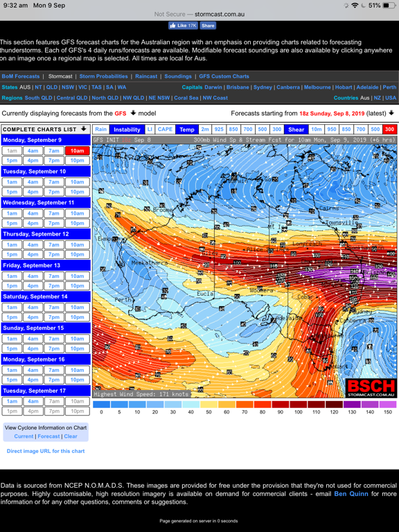Image resolution: width=399 pixels, height=532 pixels.
Task: Show Current cyclone information
Action: (24, 436)
